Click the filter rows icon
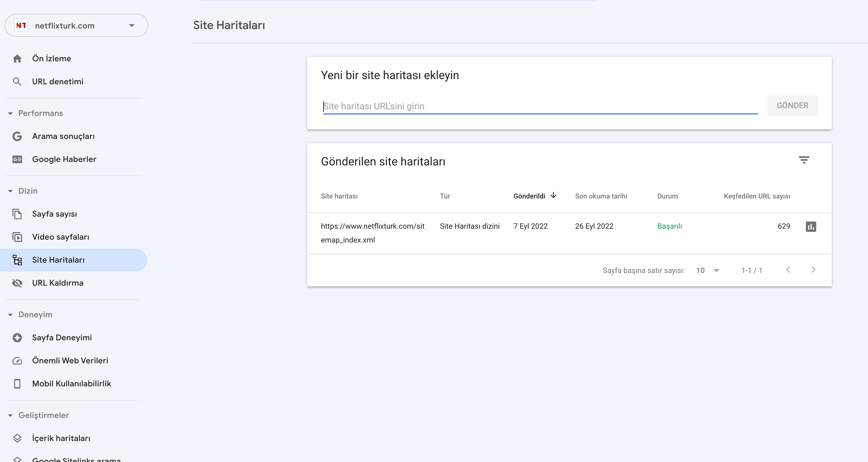The image size is (868, 462). (804, 160)
